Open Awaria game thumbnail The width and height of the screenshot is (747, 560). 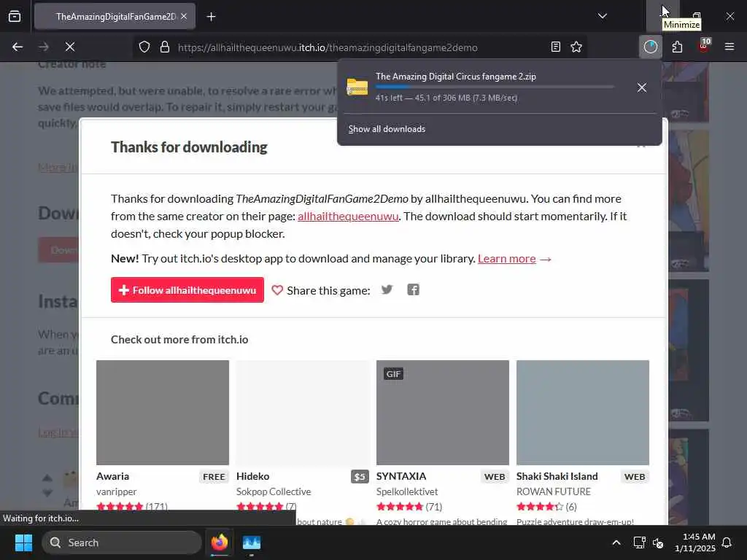click(x=163, y=413)
